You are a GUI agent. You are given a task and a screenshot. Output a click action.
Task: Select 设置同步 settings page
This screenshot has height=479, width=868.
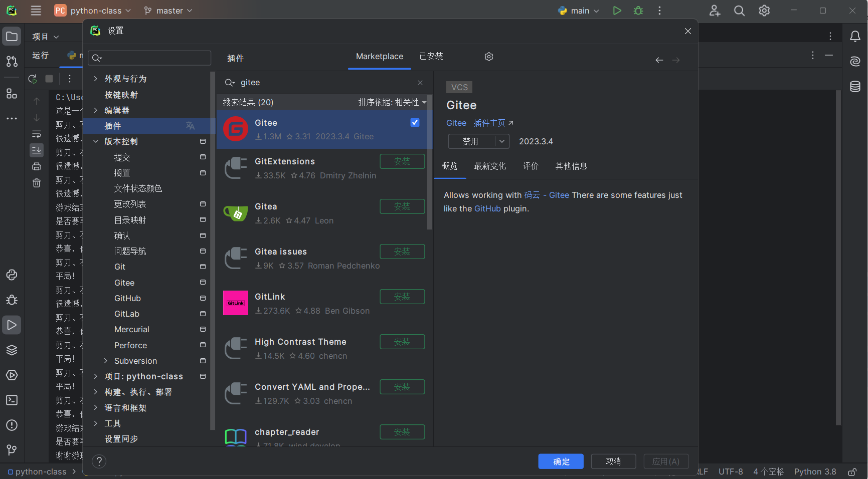pos(121,439)
